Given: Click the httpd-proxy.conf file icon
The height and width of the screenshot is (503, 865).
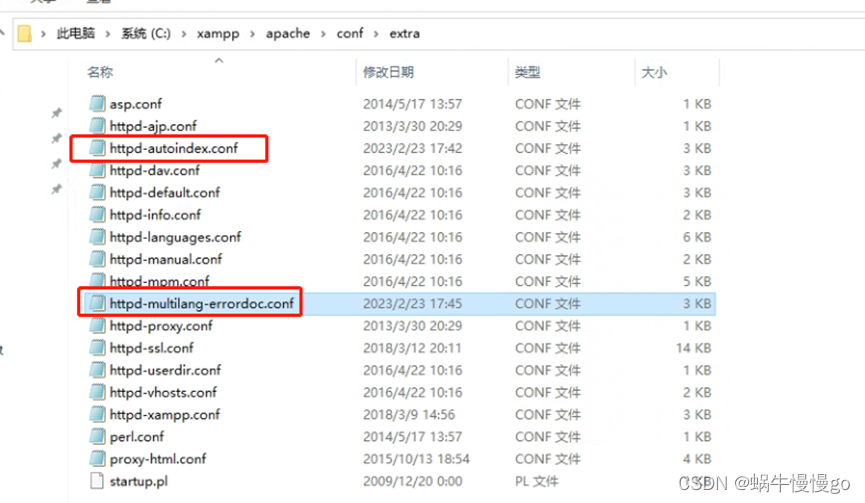Looking at the screenshot, I should pos(97,325).
